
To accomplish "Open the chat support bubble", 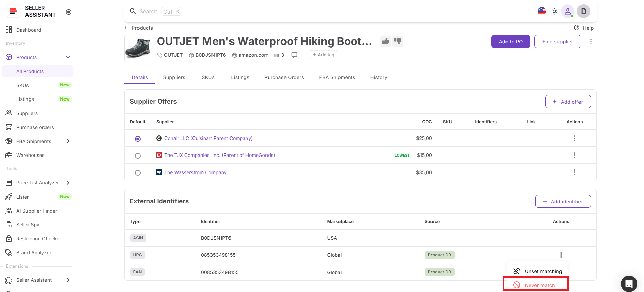I will (629, 284).
